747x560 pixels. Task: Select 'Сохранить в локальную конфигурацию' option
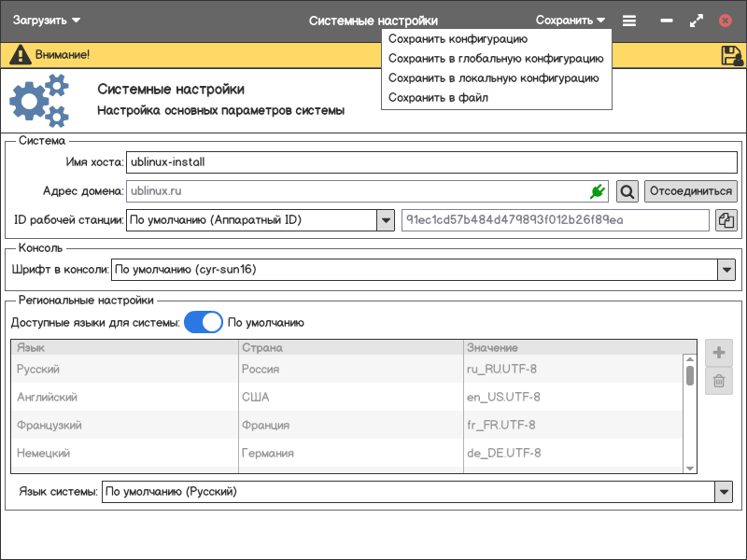pyautogui.click(x=493, y=78)
